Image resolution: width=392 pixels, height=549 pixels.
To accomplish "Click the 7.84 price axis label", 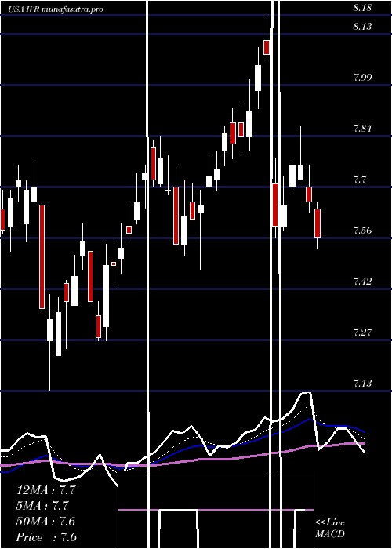I will (x=362, y=129).
